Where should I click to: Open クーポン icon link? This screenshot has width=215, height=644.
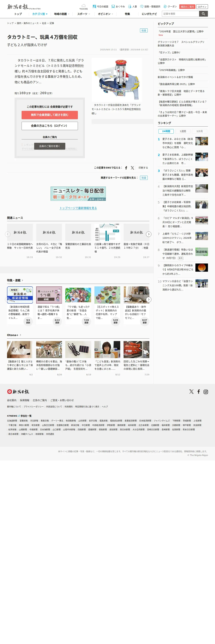click(x=170, y=7)
